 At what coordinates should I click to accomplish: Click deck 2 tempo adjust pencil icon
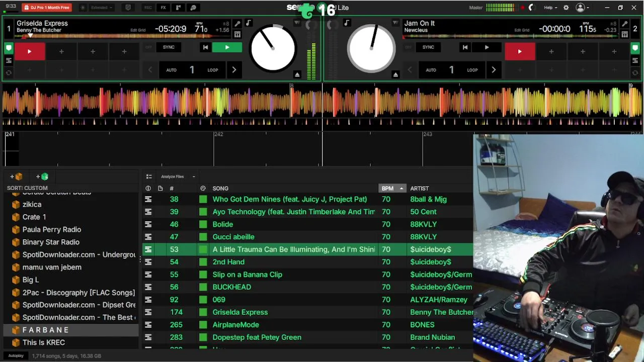tap(624, 24)
